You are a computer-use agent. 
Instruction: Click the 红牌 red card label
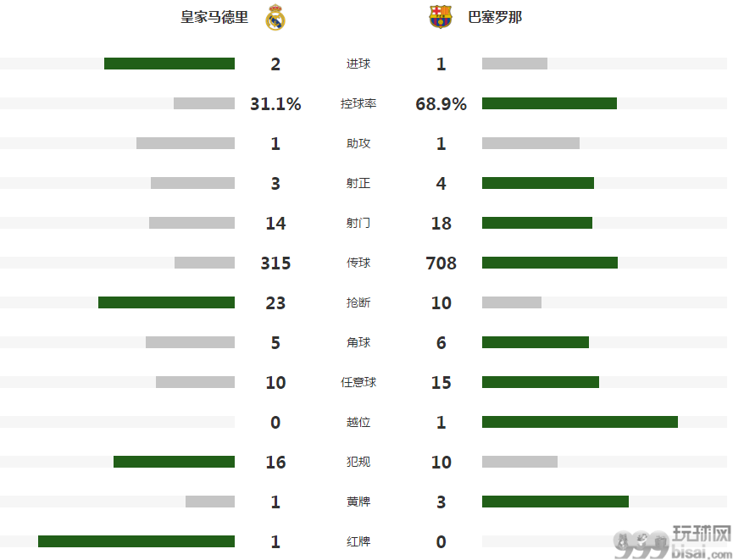click(x=358, y=541)
